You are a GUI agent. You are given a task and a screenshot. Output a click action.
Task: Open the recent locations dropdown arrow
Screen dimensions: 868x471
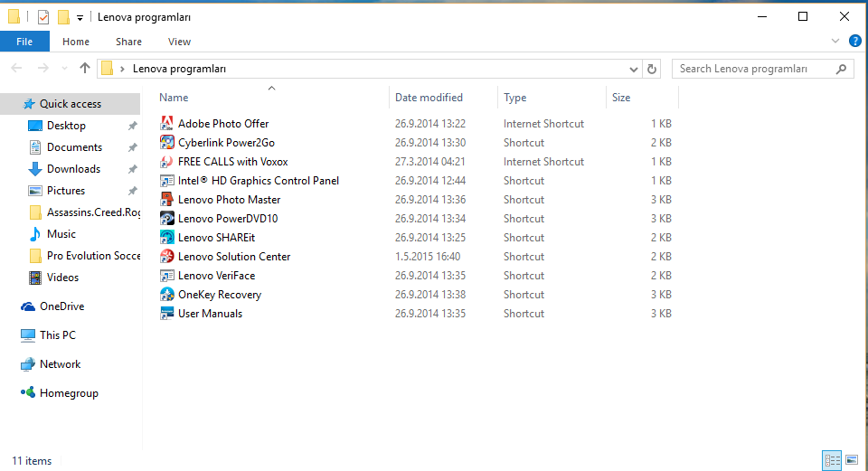point(64,69)
